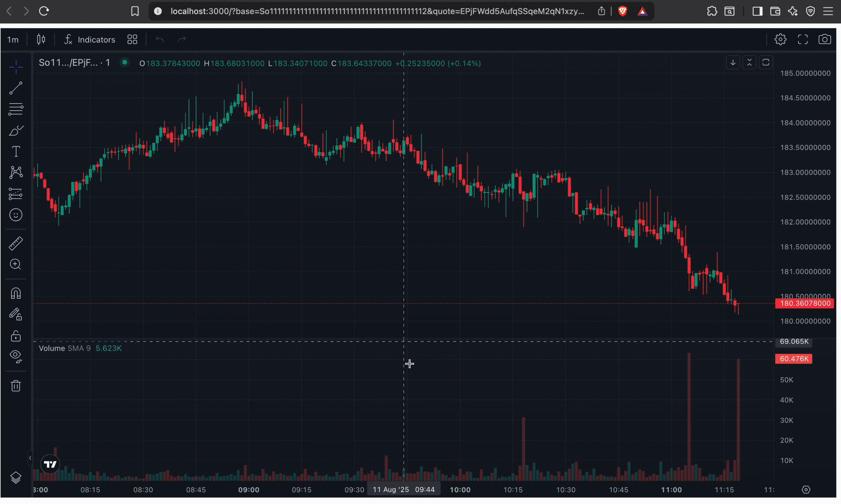Viewport: 841px width, 504px height.
Task: Toggle hide all drawings eye icon
Action: (16, 357)
